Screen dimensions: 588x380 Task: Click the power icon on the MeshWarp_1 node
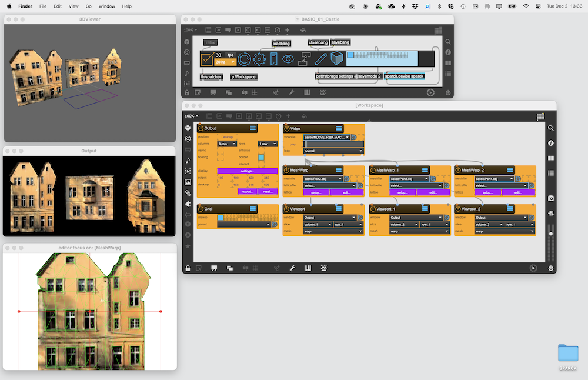click(x=373, y=170)
